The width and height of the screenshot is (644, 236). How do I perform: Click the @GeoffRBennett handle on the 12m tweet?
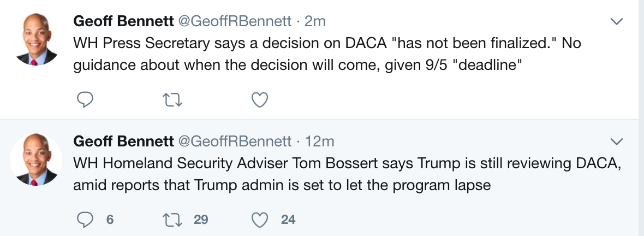click(235, 141)
